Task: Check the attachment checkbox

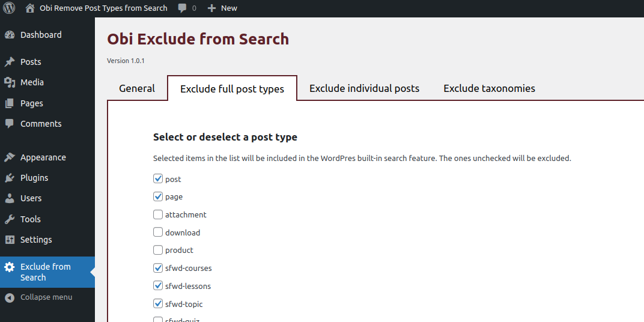Action: coord(158,214)
